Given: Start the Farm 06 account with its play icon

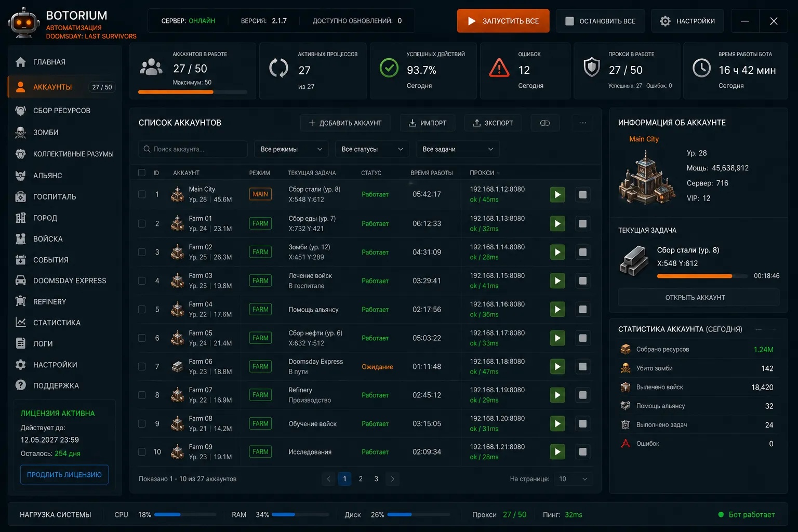Looking at the screenshot, I should tap(557, 366).
